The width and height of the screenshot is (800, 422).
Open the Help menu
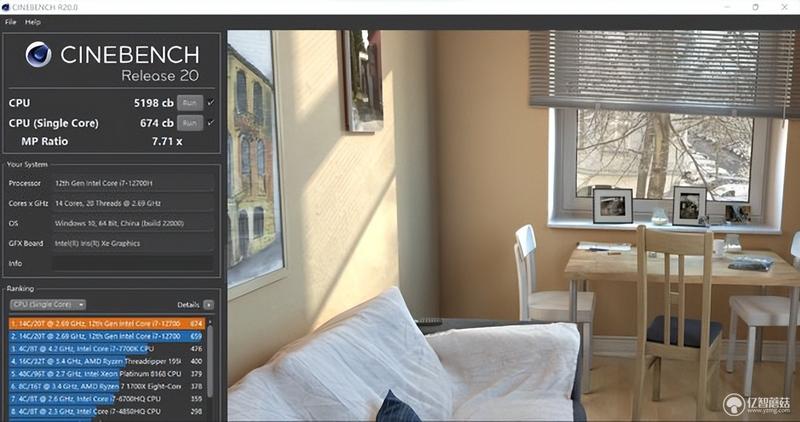(33, 22)
